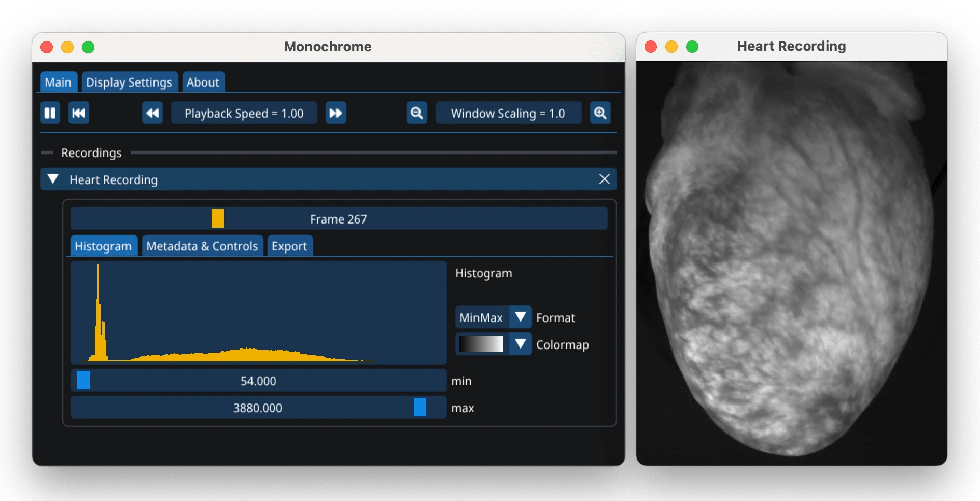This screenshot has width=980, height=501.
Task: Click the zoom-in magnifier icon
Action: tap(600, 113)
